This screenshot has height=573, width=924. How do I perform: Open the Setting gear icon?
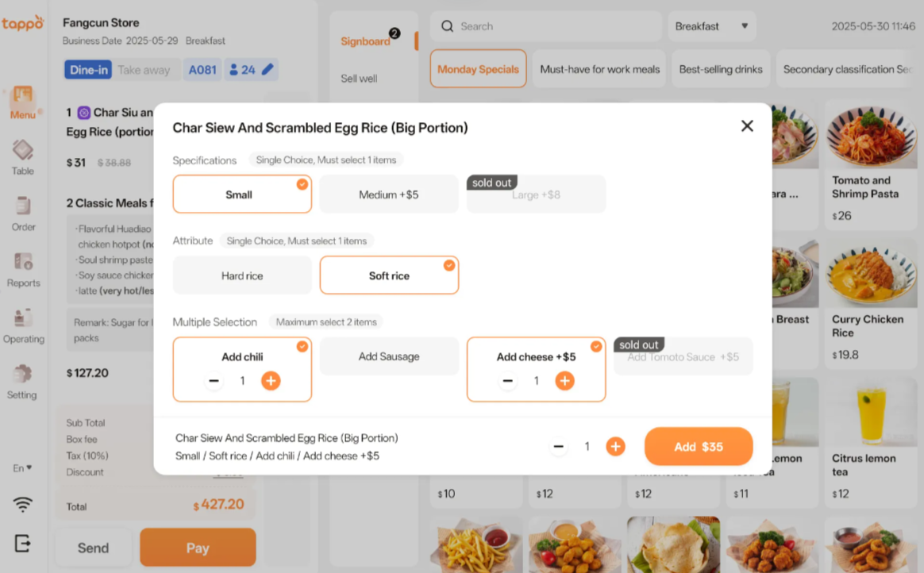pos(22,381)
